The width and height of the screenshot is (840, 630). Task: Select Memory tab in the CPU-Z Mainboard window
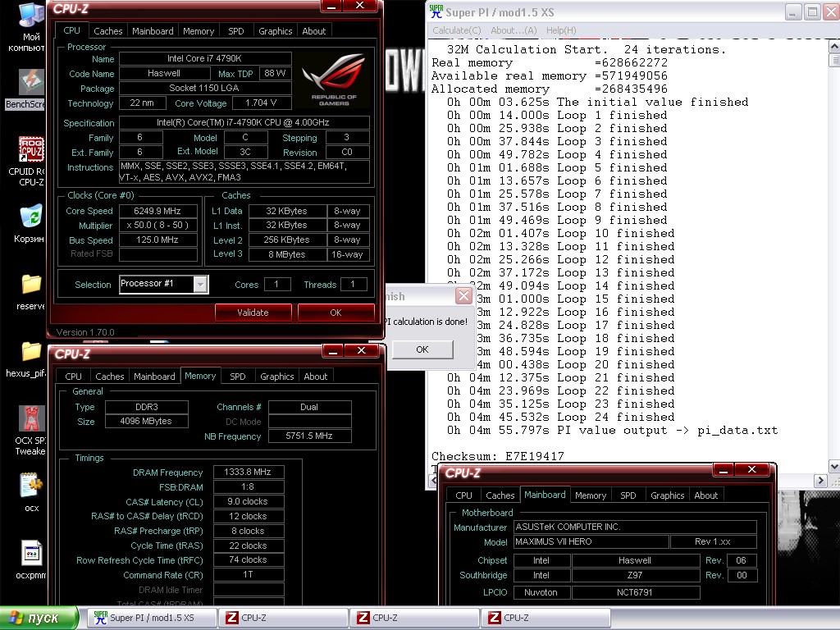(x=591, y=495)
